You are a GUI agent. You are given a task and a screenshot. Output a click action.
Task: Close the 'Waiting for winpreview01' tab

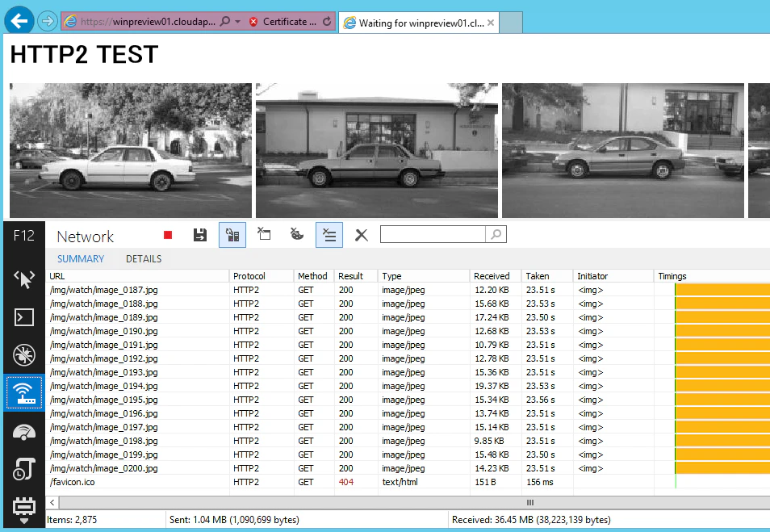(491, 23)
